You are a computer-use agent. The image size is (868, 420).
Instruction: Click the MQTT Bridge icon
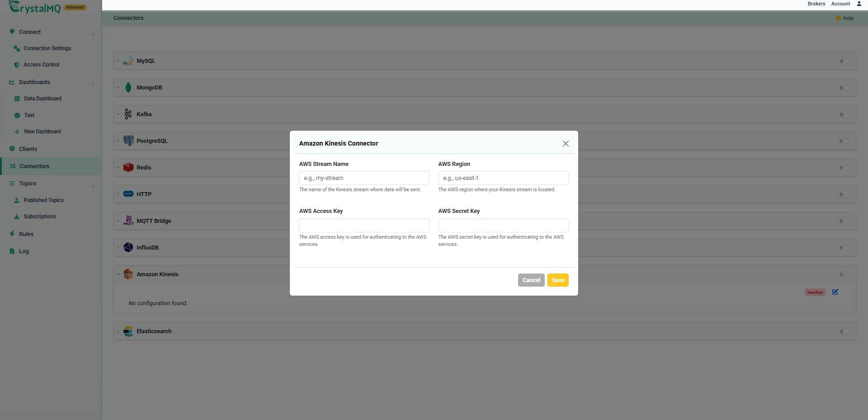click(128, 221)
